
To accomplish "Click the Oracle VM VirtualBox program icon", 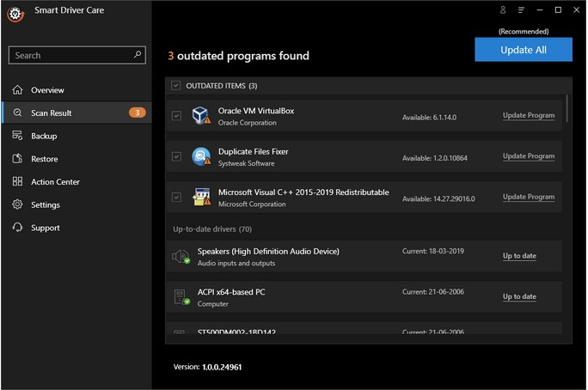I will pyautogui.click(x=201, y=116).
